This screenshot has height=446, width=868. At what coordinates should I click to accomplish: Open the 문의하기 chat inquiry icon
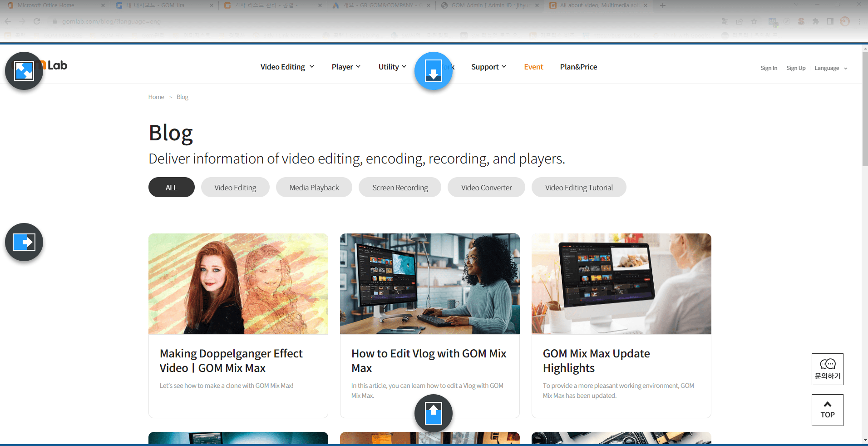[x=828, y=369]
